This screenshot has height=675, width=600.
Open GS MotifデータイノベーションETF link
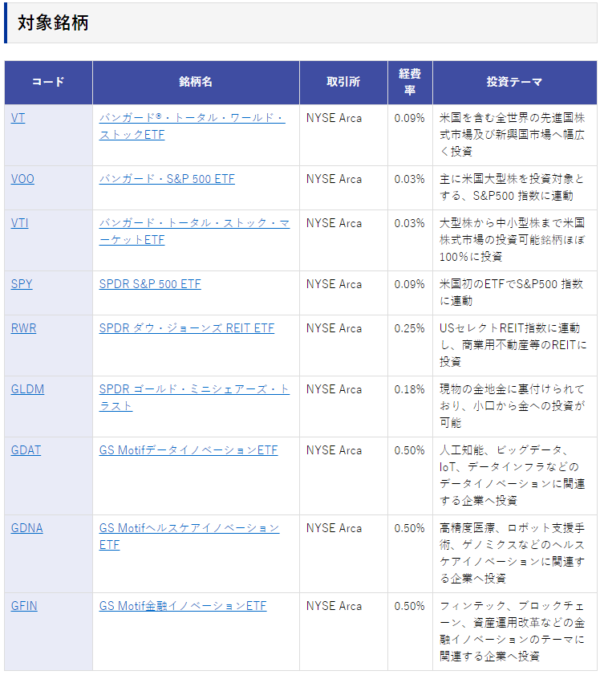tap(188, 450)
